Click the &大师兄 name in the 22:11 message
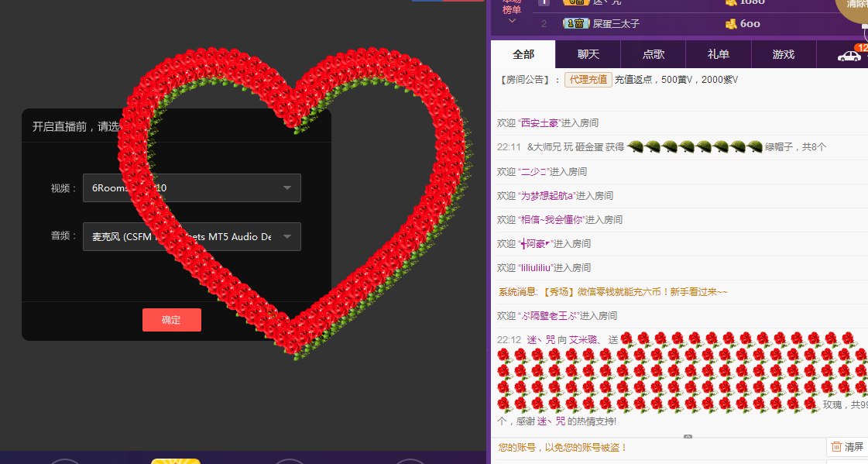 tap(544, 147)
